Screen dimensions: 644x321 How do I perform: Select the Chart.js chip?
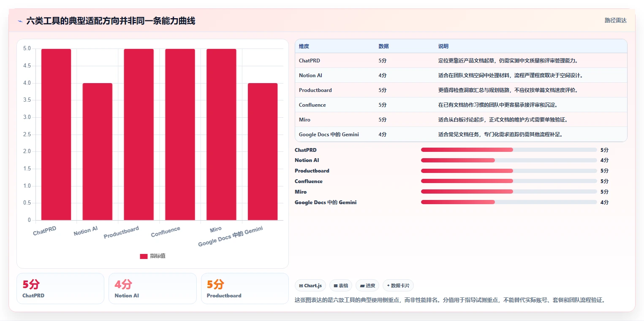(310, 286)
